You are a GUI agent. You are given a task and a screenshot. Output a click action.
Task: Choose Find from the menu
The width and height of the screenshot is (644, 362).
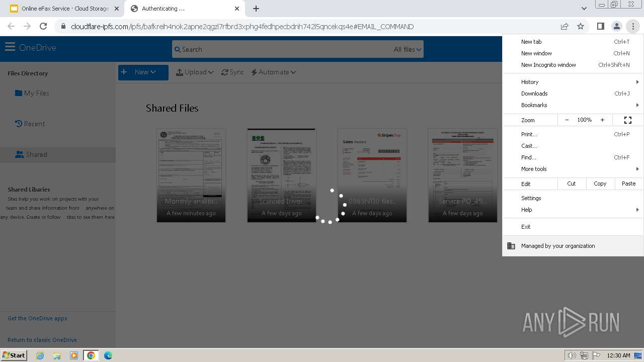[573, 157]
